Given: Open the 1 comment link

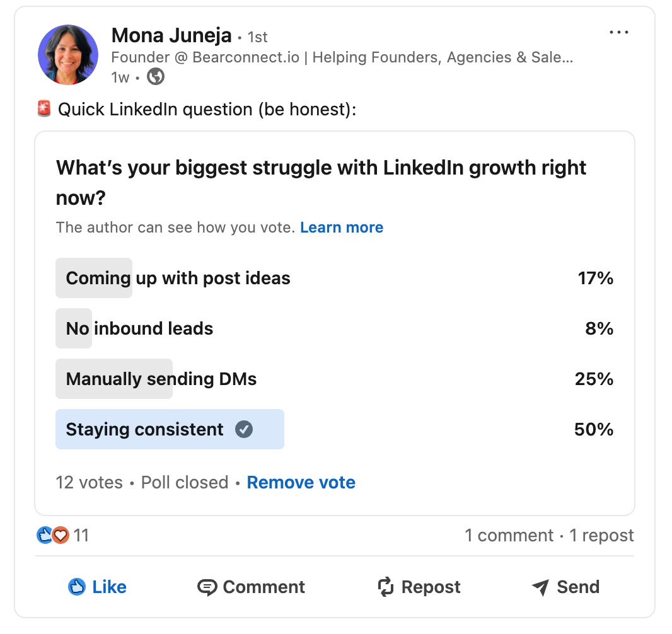Looking at the screenshot, I should 509,536.
